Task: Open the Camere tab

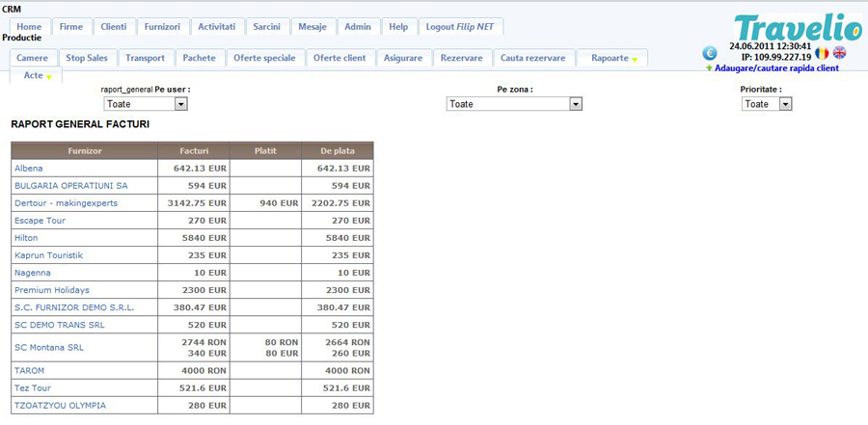Action: 33,58
